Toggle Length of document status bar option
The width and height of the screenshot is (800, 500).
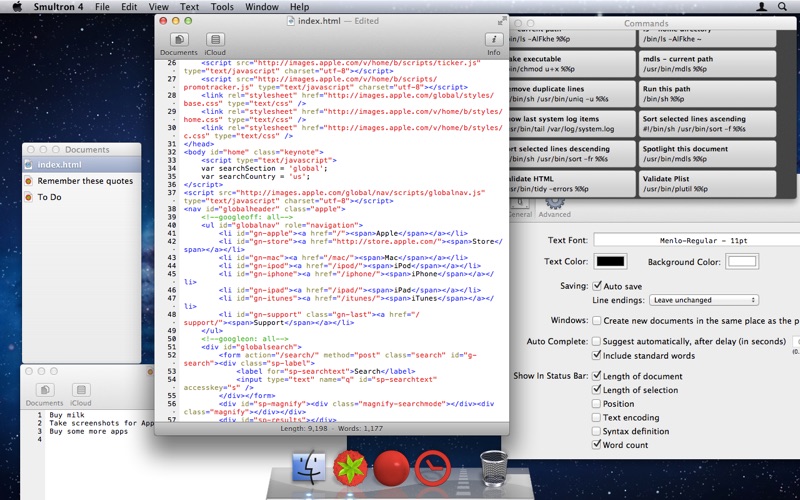[x=596, y=376]
